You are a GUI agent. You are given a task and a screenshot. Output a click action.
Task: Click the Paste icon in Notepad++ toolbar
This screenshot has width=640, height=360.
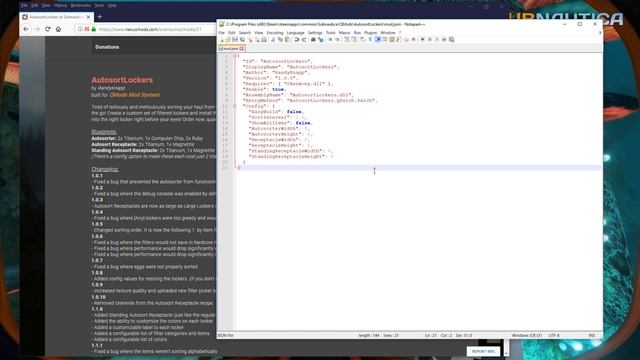point(287,40)
